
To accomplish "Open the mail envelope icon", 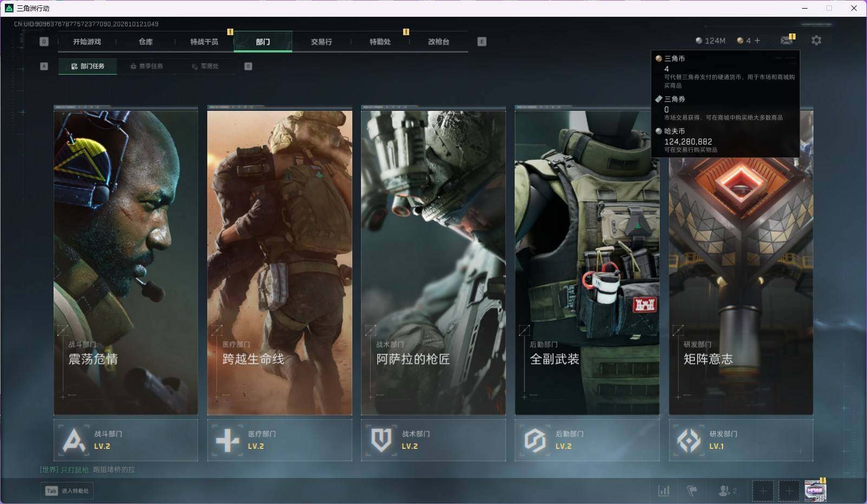I will (787, 40).
